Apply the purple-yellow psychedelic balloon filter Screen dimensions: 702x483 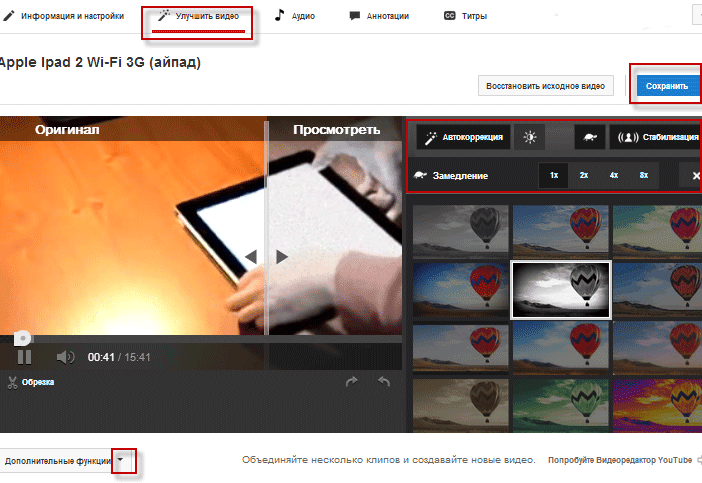point(657,406)
